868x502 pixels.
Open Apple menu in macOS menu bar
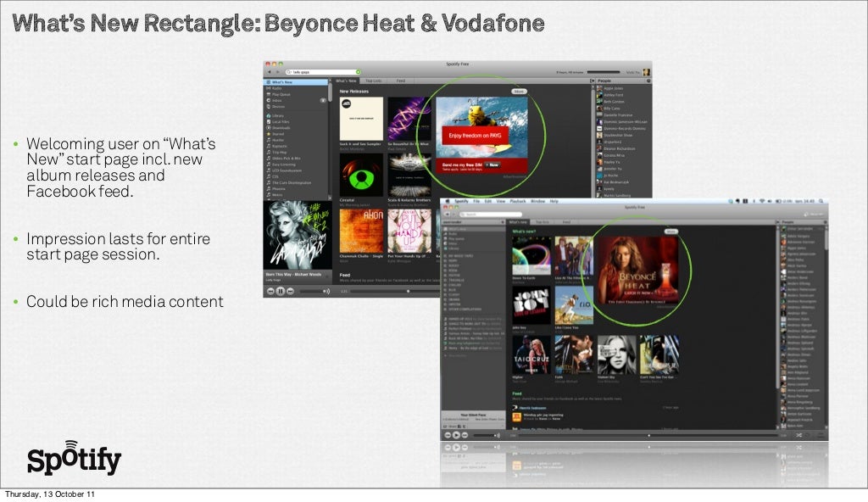click(x=448, y=201)
